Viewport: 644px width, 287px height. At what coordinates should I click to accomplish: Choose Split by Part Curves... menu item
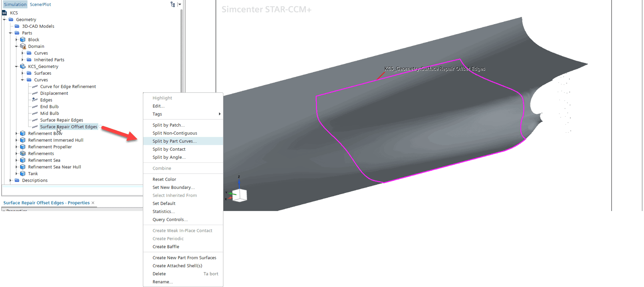[x=183, y=141]
